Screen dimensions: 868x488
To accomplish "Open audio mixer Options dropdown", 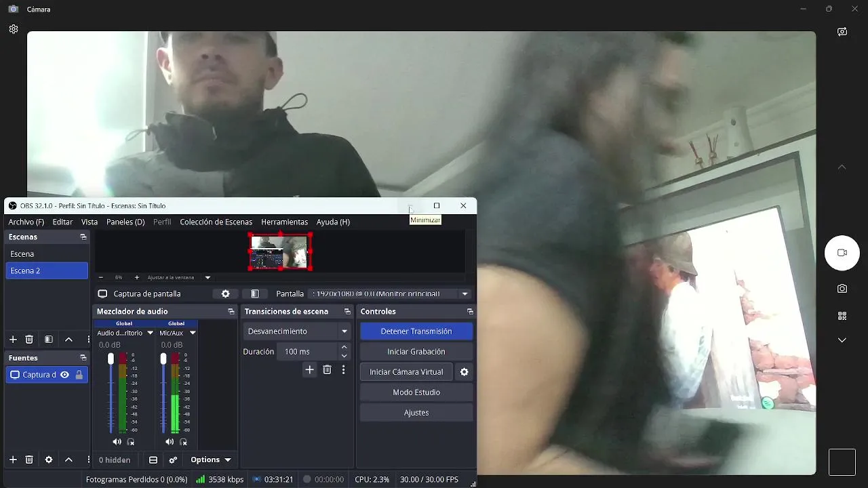I will (211, 460).
